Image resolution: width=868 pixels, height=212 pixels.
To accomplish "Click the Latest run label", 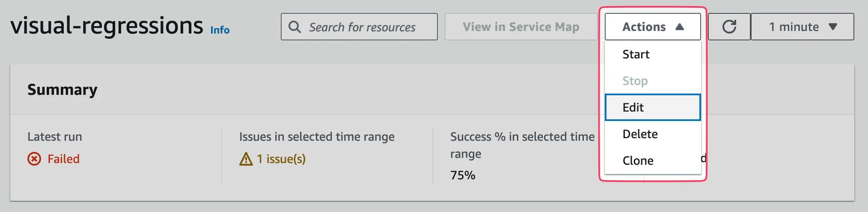I will (x=55, y=137).
